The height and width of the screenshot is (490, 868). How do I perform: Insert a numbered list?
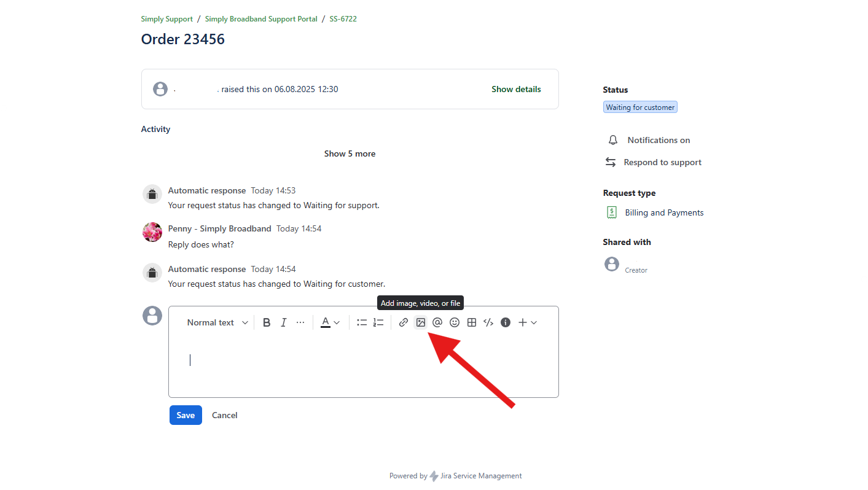tap(378, 322)
